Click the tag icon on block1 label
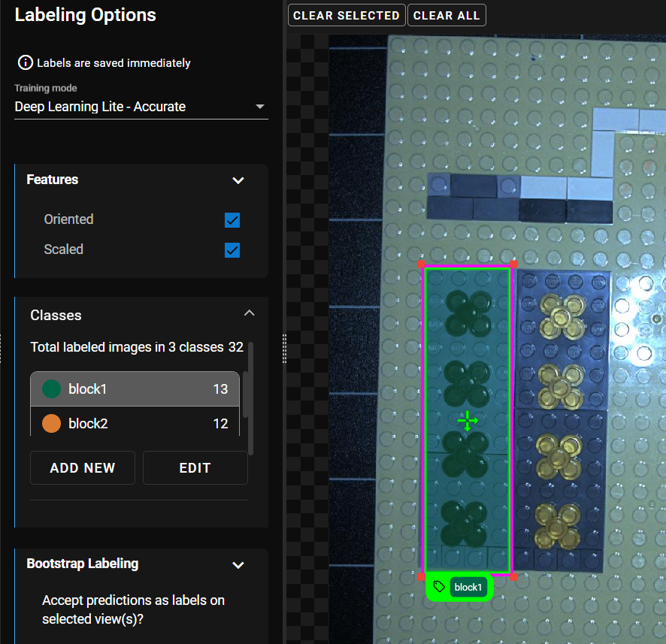 click(x=440, y=587)
